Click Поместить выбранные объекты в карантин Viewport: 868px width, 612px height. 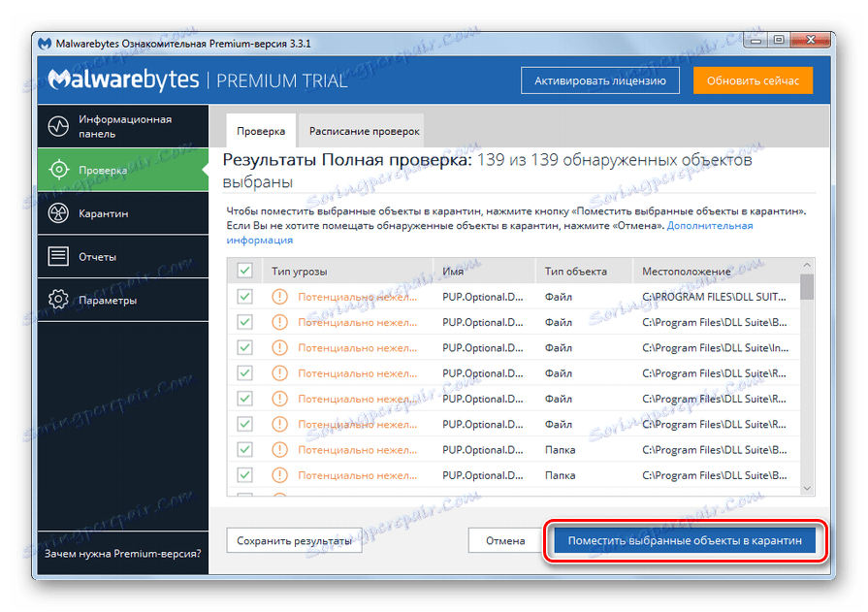(x=685, y=540)
